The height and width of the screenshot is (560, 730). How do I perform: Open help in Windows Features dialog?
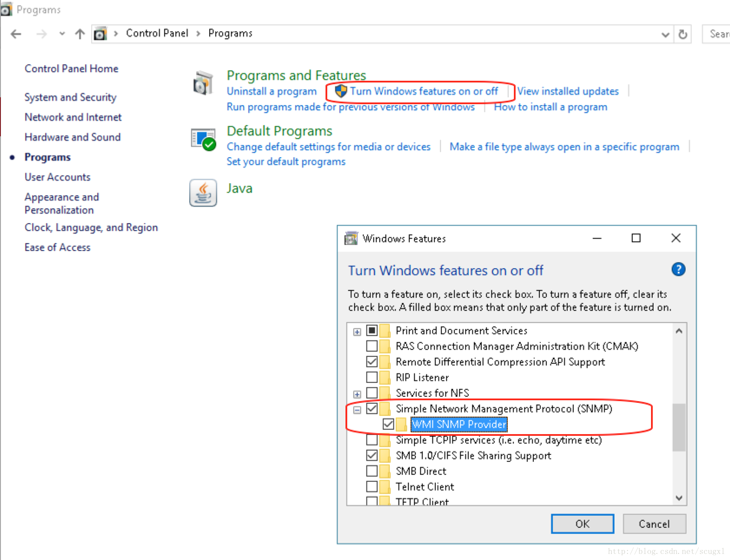pyautogui.click(x=678, y=270)
